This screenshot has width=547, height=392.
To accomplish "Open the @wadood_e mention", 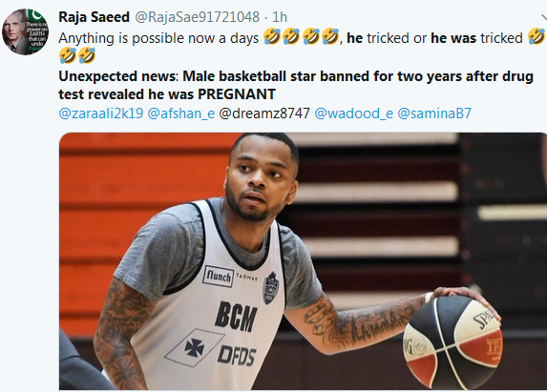I will (354, 113).
